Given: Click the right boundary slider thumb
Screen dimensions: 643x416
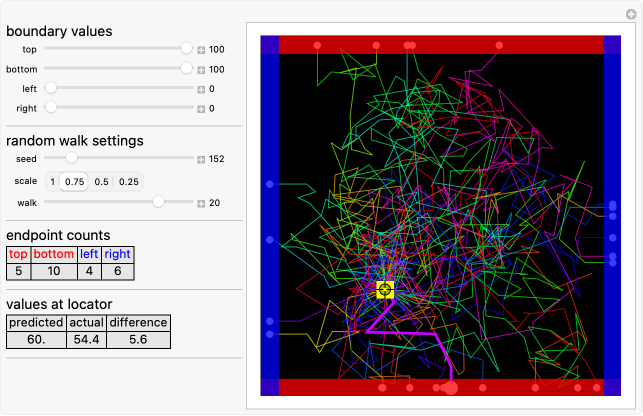Looking at the screenshot, I should coord(51,107).
